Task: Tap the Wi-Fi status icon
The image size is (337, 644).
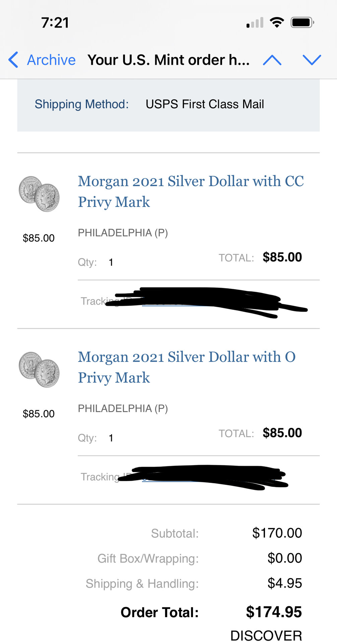Action: [277, 22]
